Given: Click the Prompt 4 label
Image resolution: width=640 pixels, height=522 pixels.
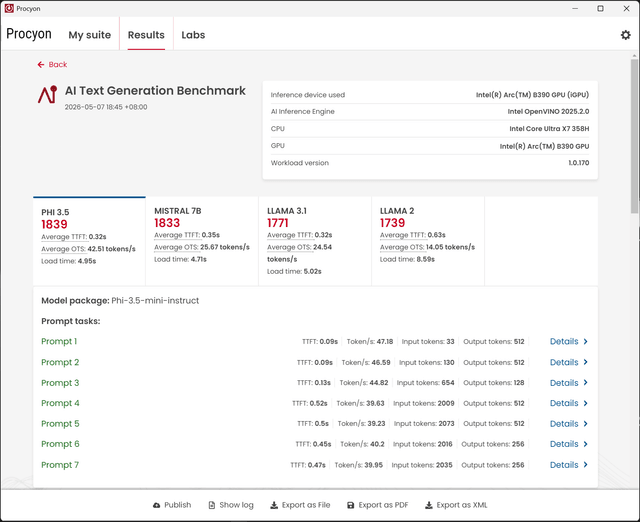Looking at the screenshot, I should (x=60, y=403).
